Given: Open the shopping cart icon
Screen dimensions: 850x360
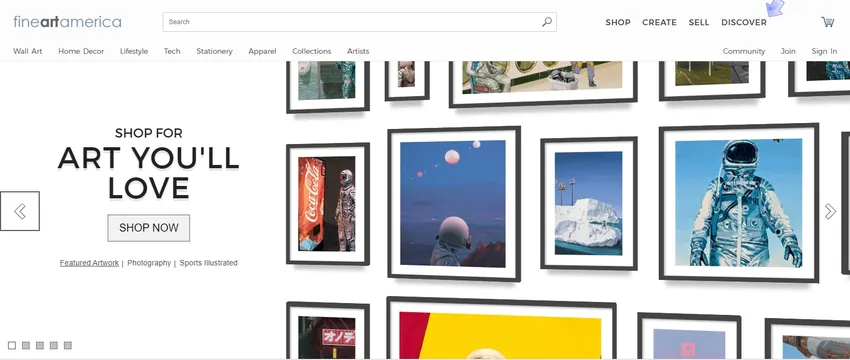Looking at the screenshot, I should click(828, 22).
